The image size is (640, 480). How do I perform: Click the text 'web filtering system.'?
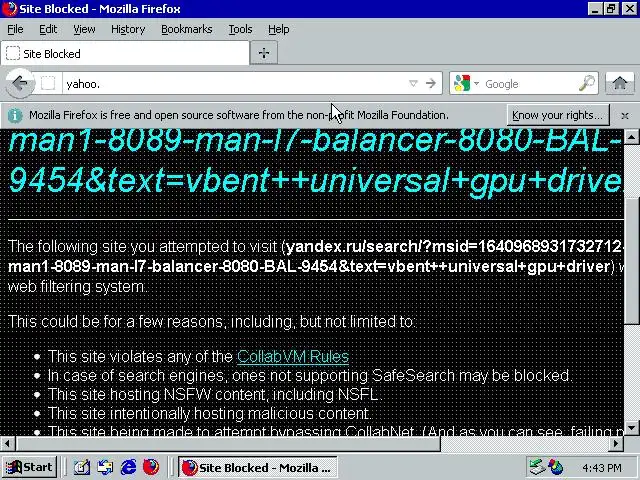click(78, 287)
